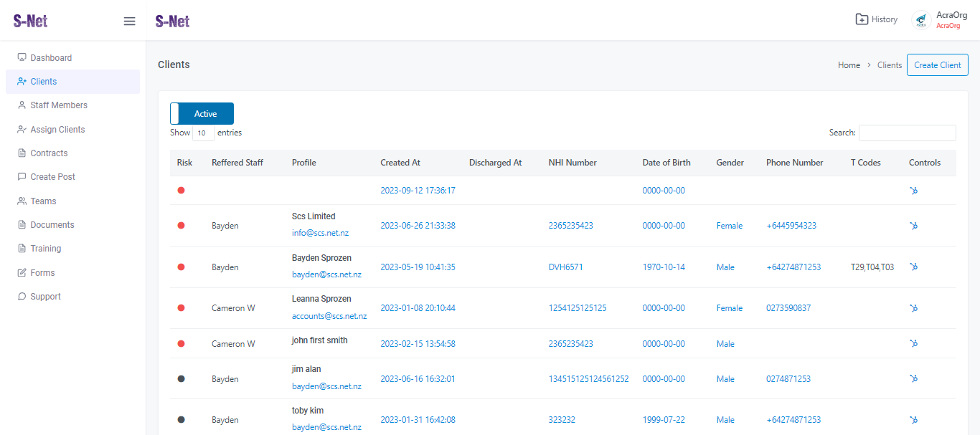Image resolution: width=980 pixels, height=435 pixels.
Task: Sort table by Risk column header
Action: tap(184, 163)
